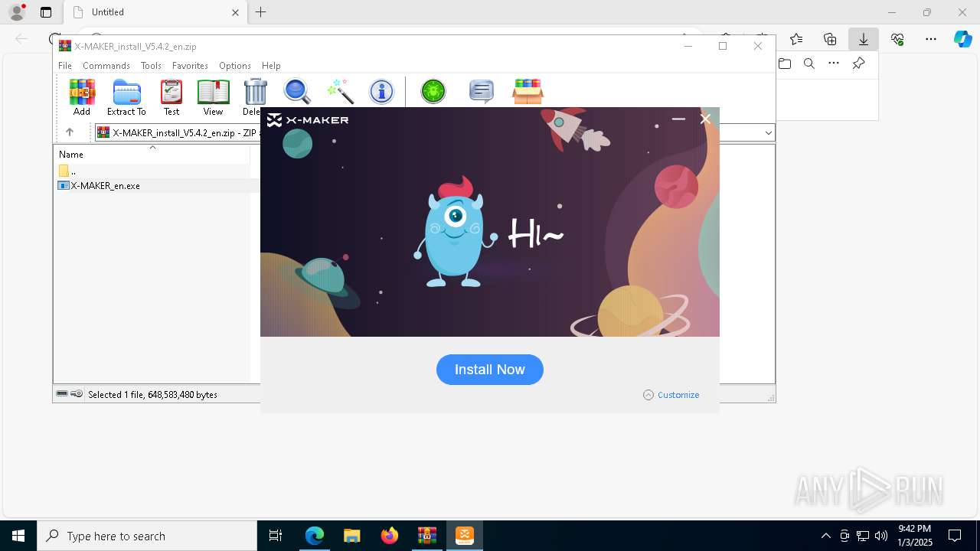
Task: Open the Commands menu
Action: (x=106, y=66)
